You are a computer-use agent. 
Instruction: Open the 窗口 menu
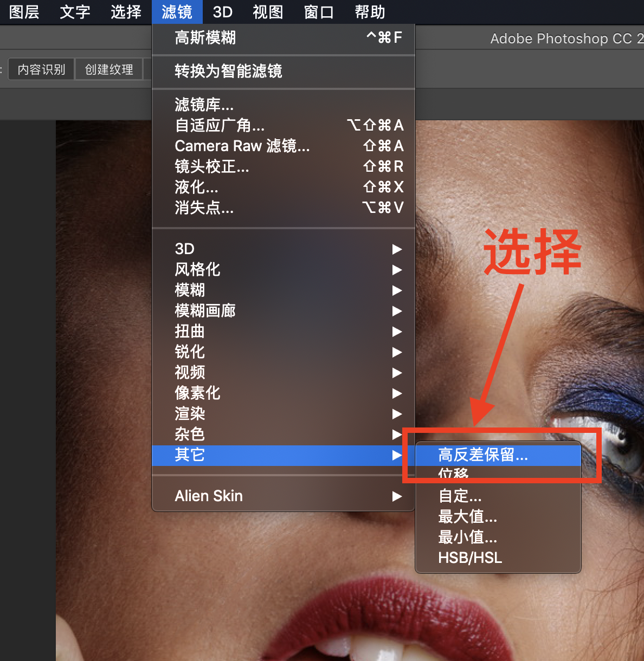319,12
